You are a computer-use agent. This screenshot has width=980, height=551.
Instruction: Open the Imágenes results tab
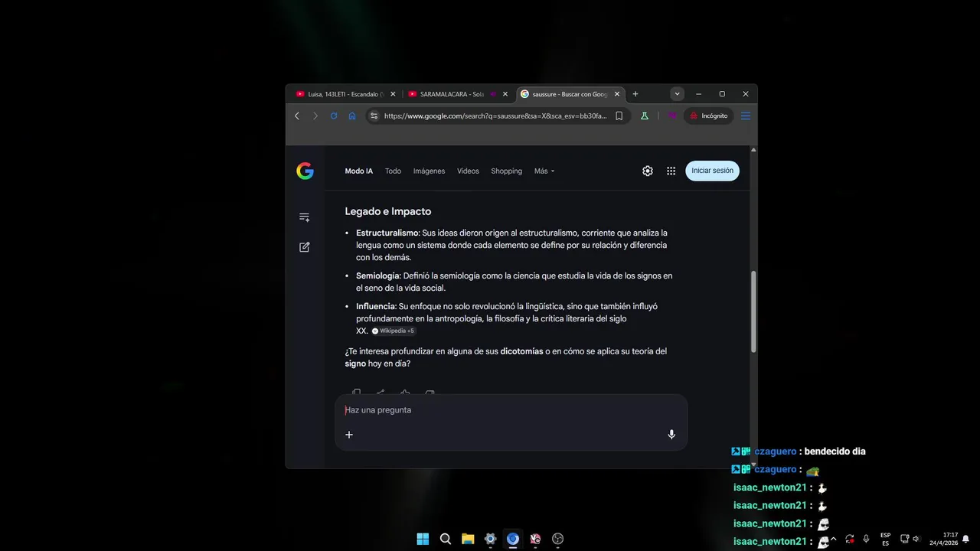click(429, 171)
